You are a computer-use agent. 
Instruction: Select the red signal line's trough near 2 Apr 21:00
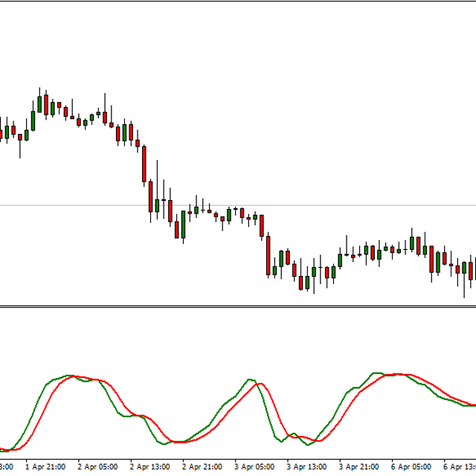(182, 443)
